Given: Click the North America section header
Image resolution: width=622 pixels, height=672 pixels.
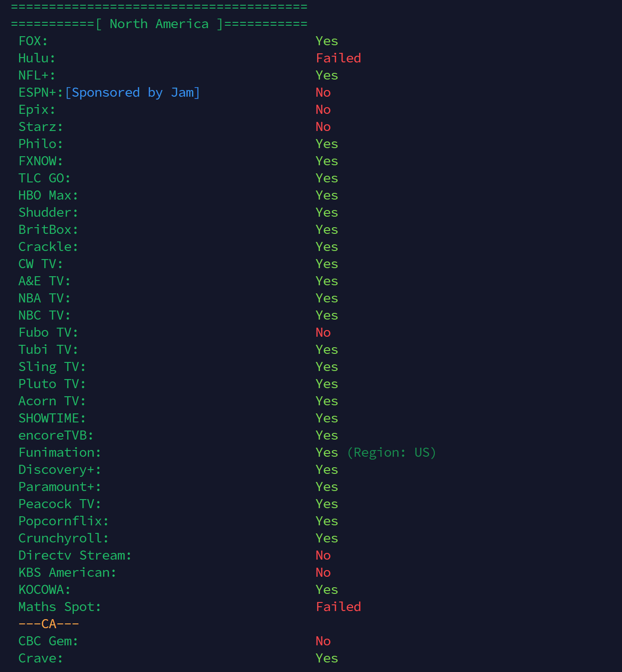Looking at the screenshot, I should coord(159,24).
